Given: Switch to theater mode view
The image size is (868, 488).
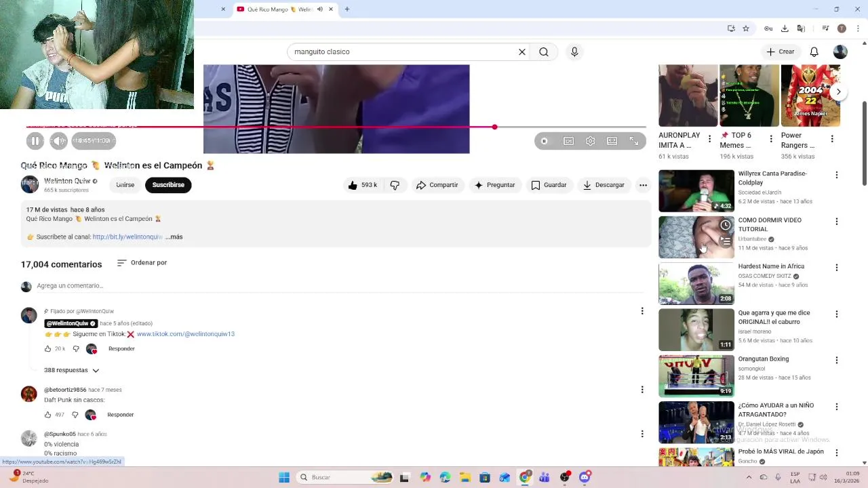Looking at the screenshot, I should 612,141.
